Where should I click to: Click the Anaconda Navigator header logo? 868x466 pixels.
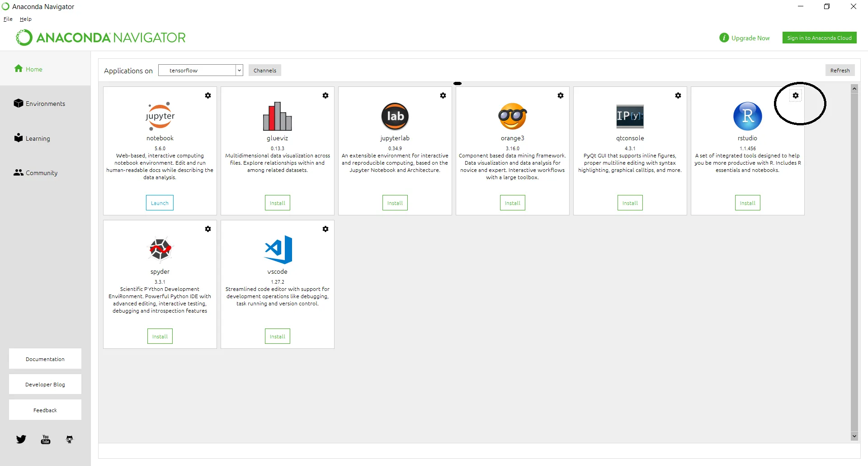101,38
